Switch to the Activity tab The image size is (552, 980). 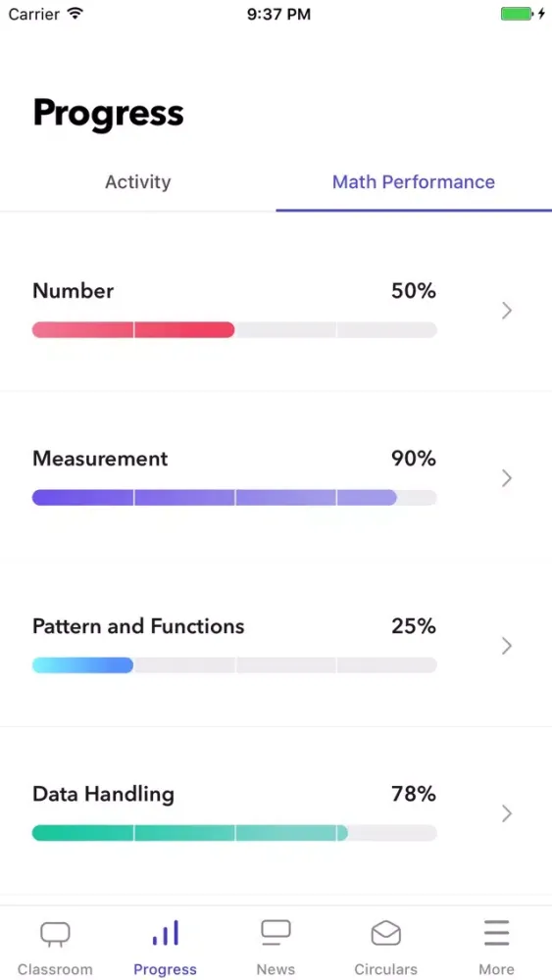point(137,182)
